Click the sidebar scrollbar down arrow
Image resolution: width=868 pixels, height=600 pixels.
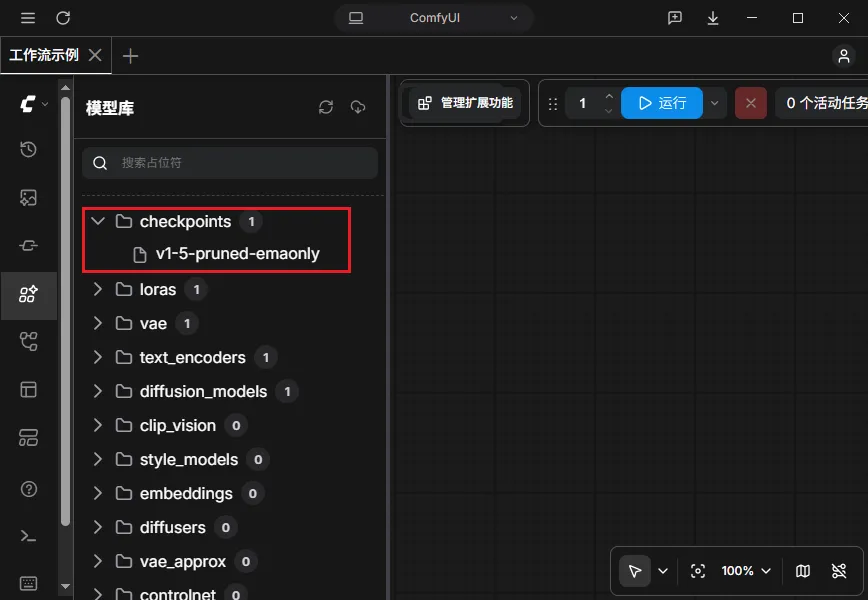point(65,586)
